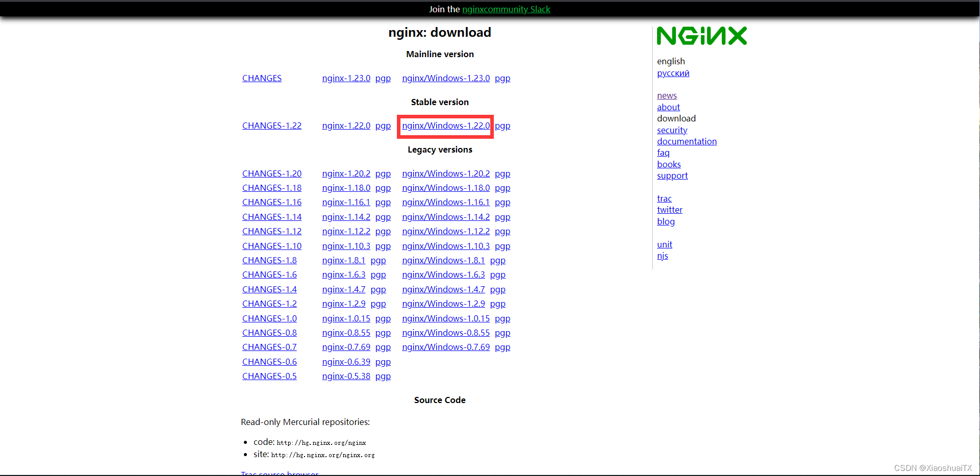Screen dimensions: 980x476
Task: Download nginx/Windows-1.18.0
Action: (x=446, y=188)
